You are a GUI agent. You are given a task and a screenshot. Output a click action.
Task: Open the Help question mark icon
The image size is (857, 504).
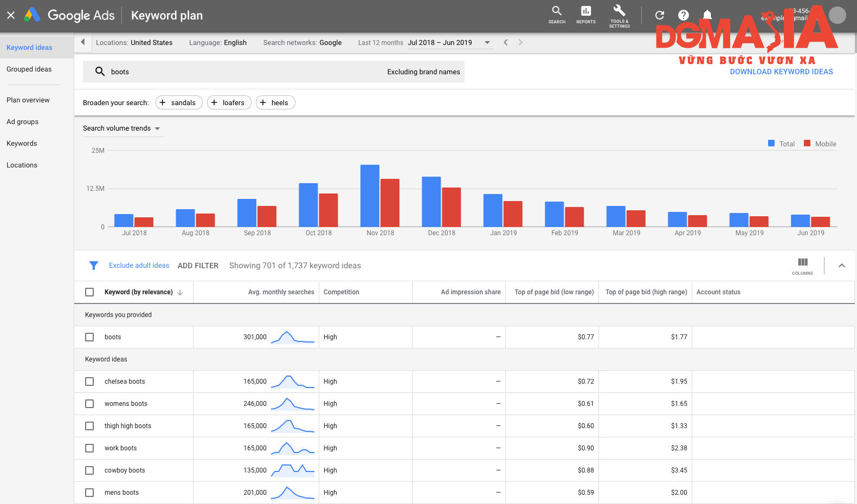[684, 15]
